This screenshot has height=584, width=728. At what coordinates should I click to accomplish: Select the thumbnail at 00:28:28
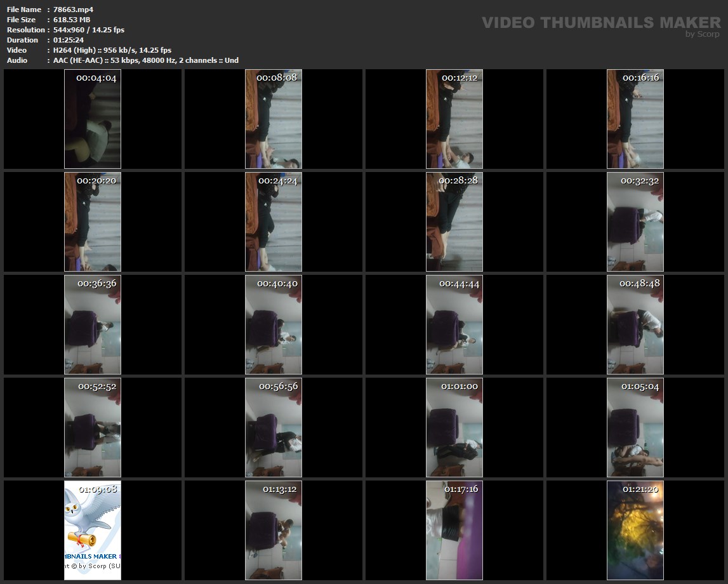click(x=454, y=222)
